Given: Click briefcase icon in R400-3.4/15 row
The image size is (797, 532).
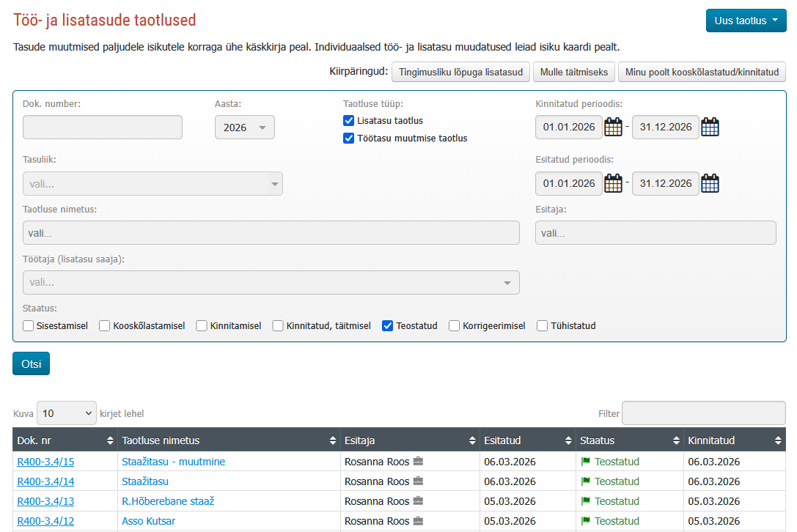Looking at the screenshot, I should [418, 462].
